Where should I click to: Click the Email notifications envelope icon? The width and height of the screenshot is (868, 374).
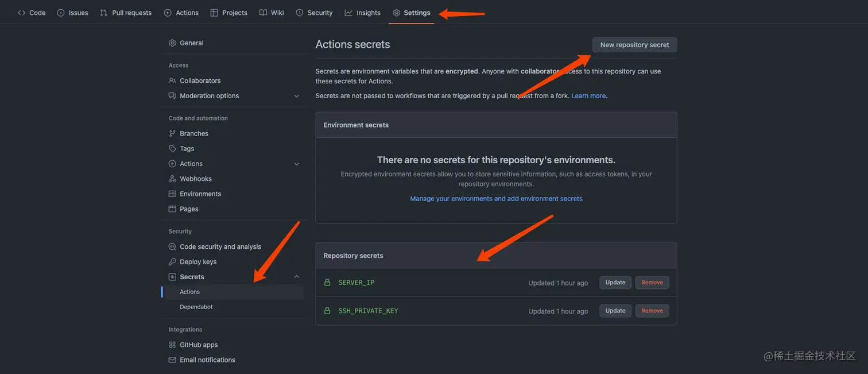172,360
